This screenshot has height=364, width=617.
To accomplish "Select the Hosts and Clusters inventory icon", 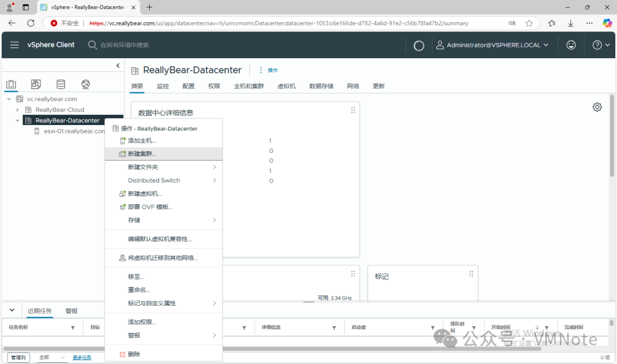I will [11, 84].
